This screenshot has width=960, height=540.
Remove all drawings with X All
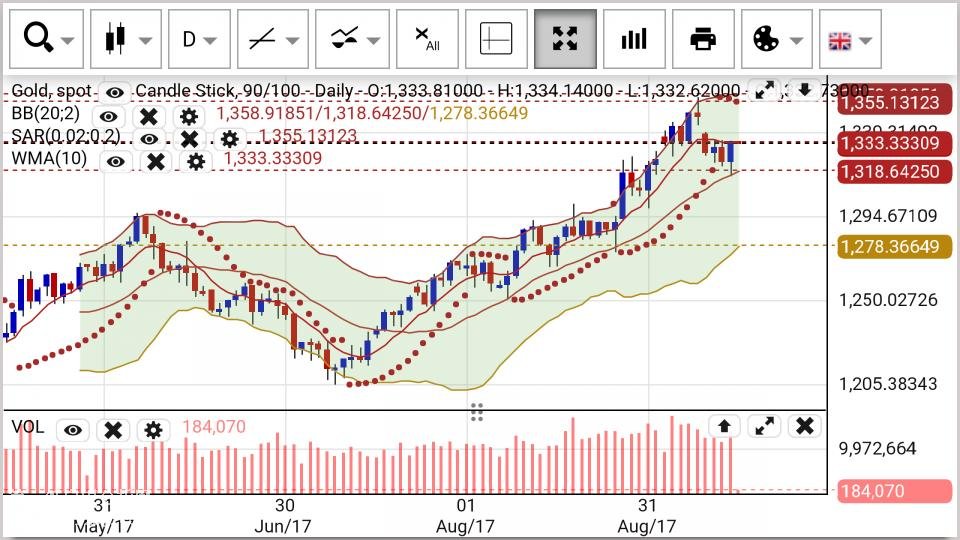pyautogui.click(x=427, y=39)
